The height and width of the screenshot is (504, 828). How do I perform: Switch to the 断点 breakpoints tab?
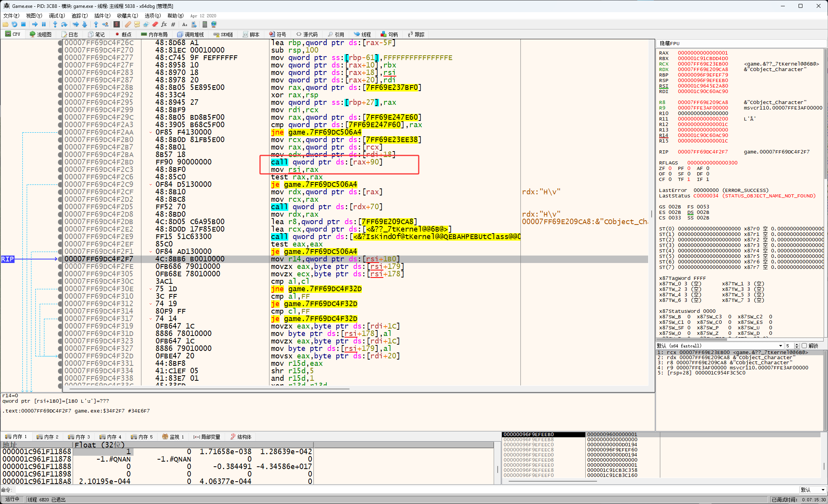[x=123, y=35]
